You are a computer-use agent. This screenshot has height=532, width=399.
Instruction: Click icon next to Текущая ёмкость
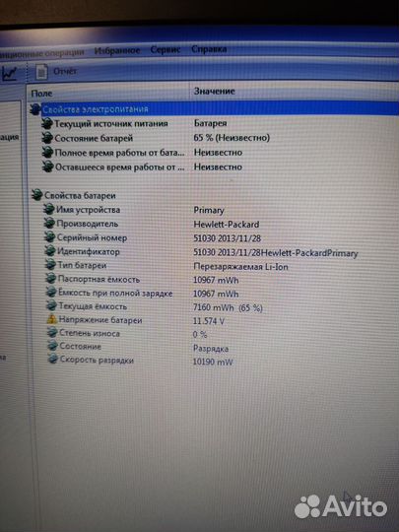pos(51,306)
